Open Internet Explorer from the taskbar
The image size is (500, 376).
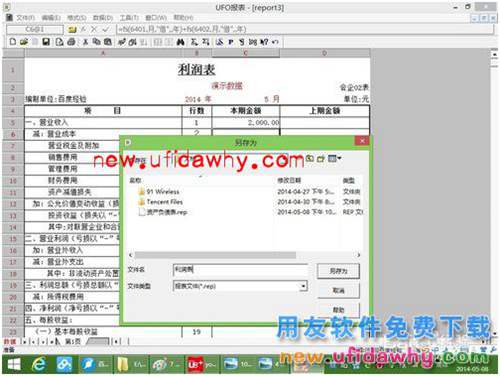(39, 364)
